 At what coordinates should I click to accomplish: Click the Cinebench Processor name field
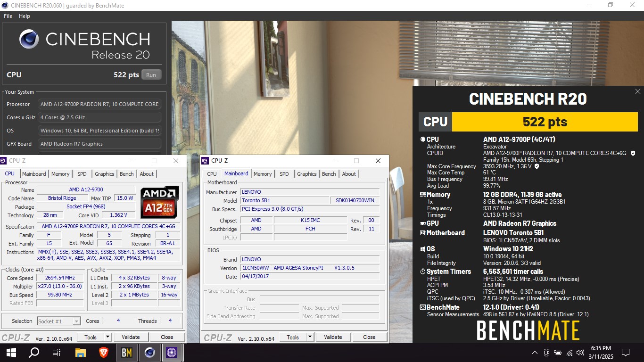click(99, 104)
